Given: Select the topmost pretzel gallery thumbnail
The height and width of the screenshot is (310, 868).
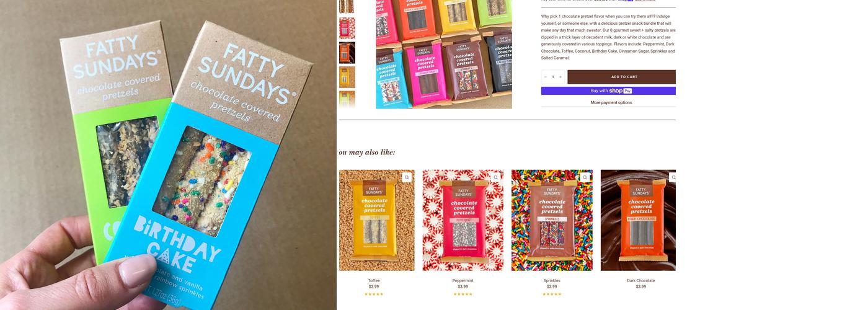Looking at the screenshot, I should click(x=347, y=7).
